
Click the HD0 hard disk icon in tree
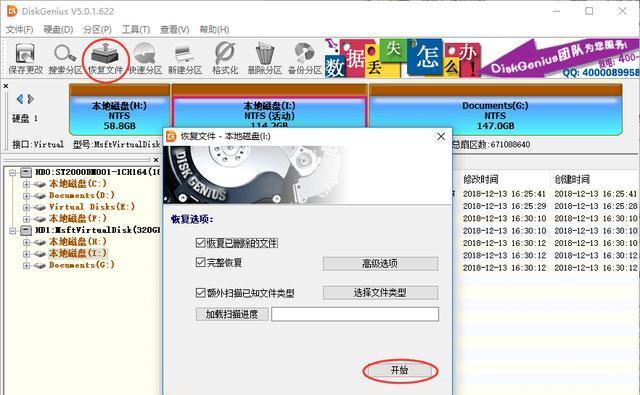coord(26,172)
